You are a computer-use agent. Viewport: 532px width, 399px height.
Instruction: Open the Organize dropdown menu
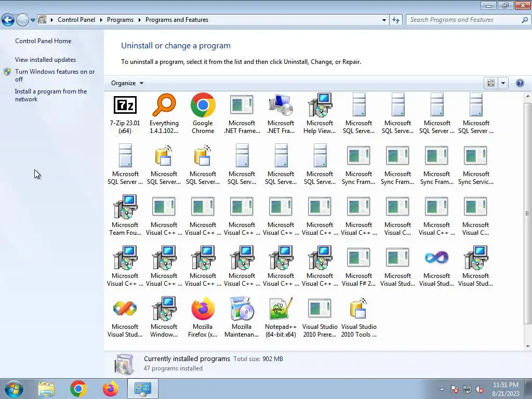point(127,83)
